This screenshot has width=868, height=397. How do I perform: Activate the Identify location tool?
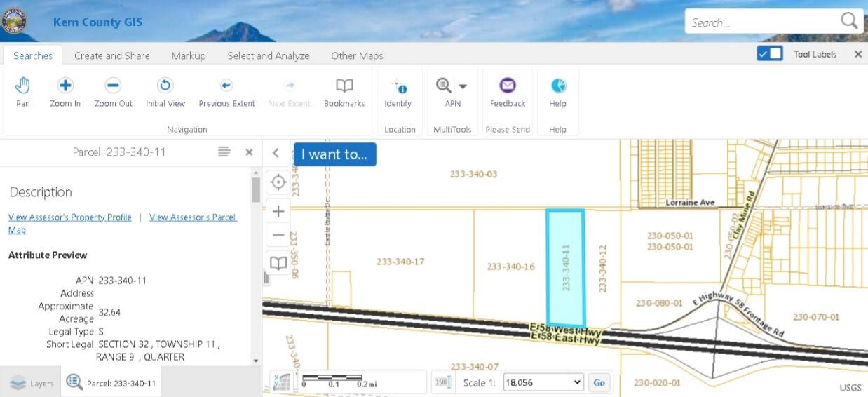[x=398, y=86]
